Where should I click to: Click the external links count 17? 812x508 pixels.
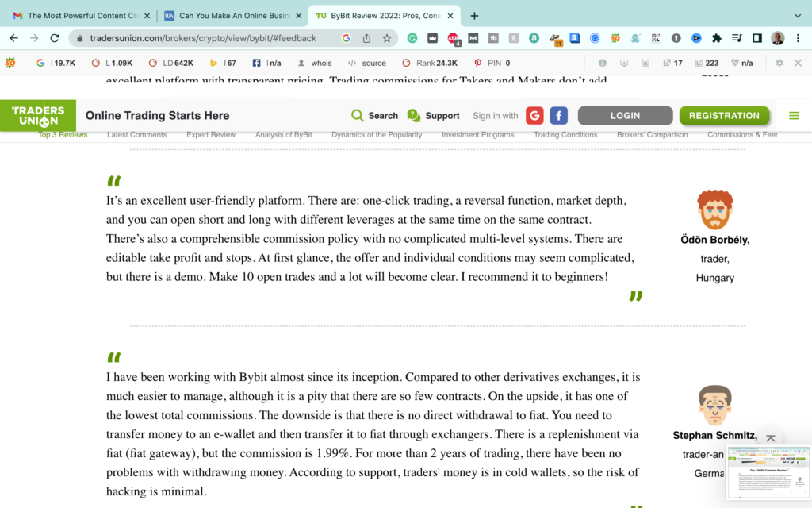point(672,63)
